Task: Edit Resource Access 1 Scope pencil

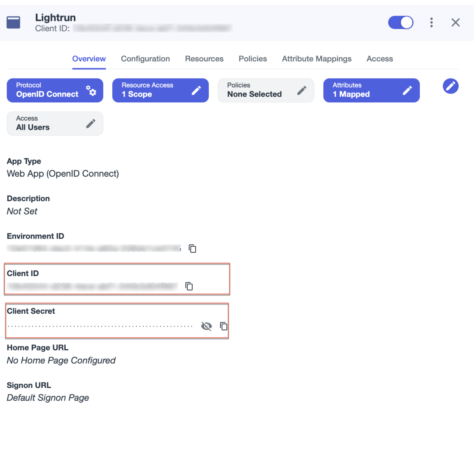Action: [x=196, y=90]
